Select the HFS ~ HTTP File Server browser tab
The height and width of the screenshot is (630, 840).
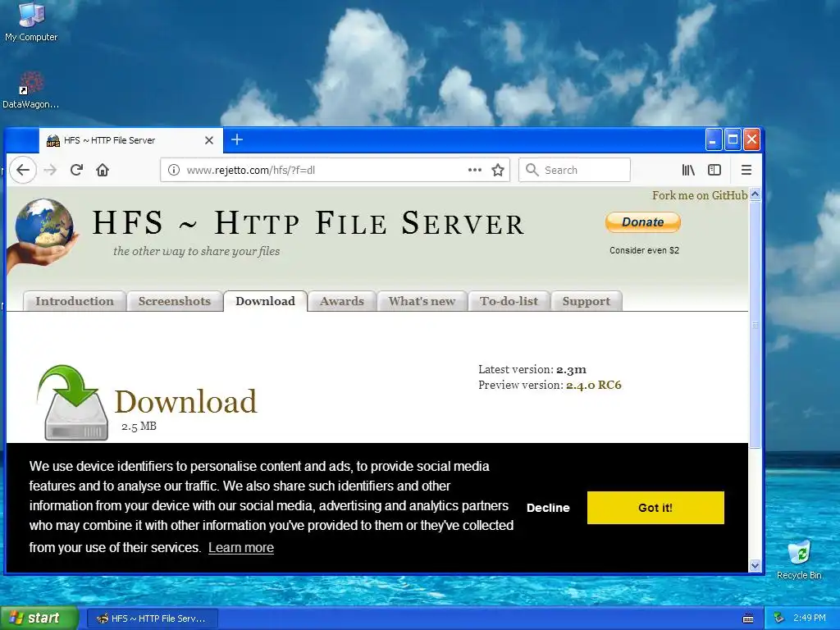pos(130,140)
